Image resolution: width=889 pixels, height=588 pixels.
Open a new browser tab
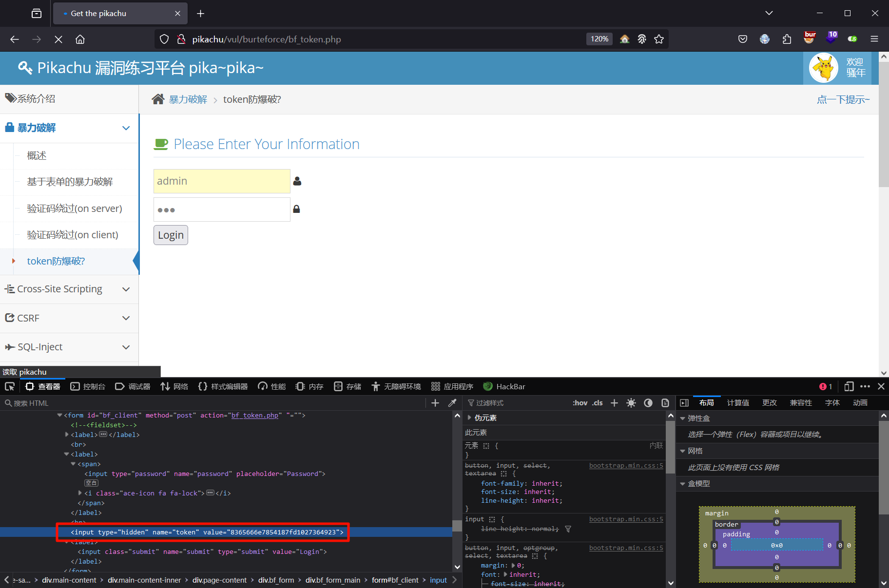200,14
